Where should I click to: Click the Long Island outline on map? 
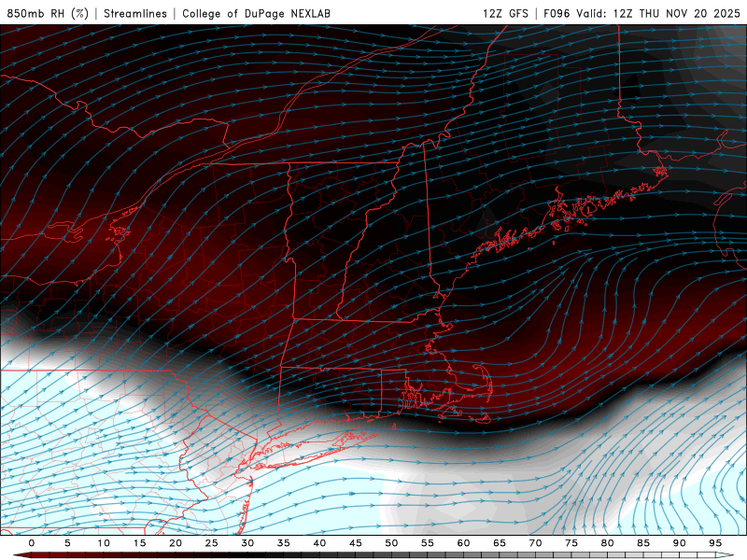pyautogui.click(x=315, y=450)
